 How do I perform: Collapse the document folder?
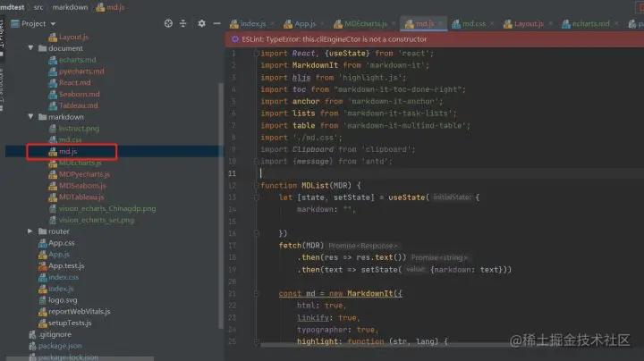[x=30, y=48]
